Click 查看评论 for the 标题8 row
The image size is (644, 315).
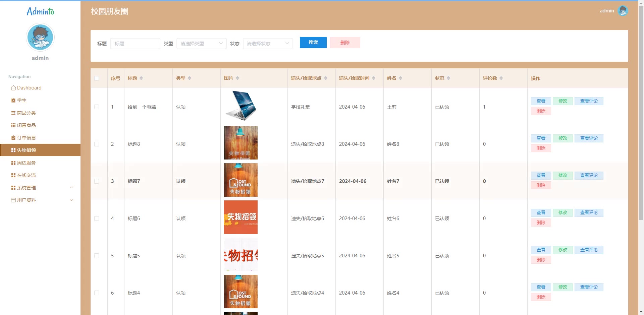(589, 138)
